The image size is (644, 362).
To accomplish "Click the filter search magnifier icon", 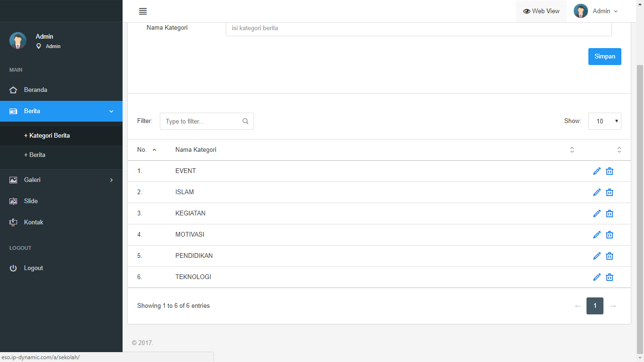I will [245, 121].
